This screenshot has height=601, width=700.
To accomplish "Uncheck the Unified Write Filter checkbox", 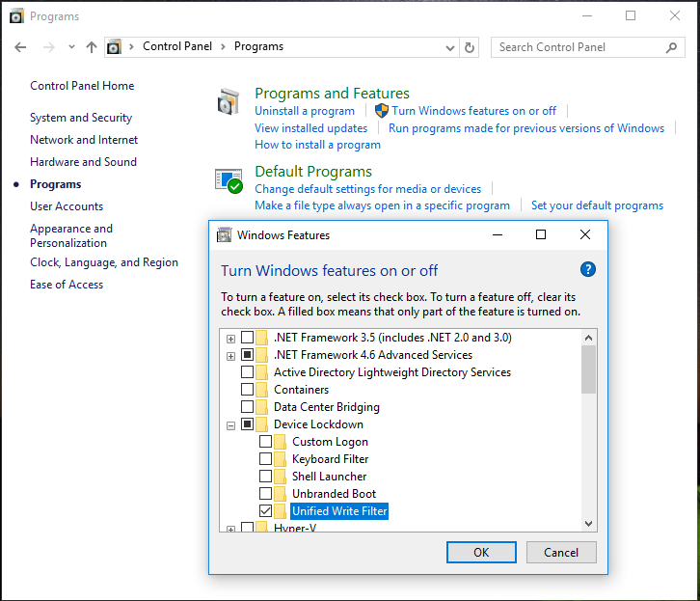I will [266, 511].
